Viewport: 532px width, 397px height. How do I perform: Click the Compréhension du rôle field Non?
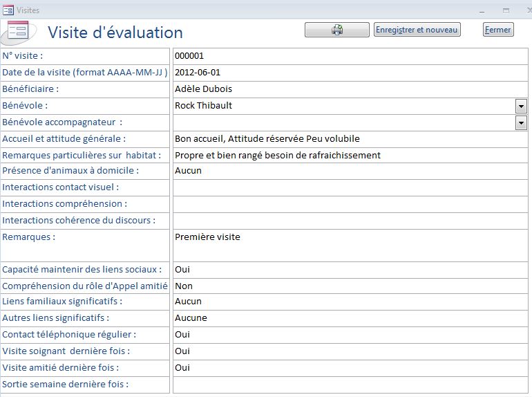350,286
